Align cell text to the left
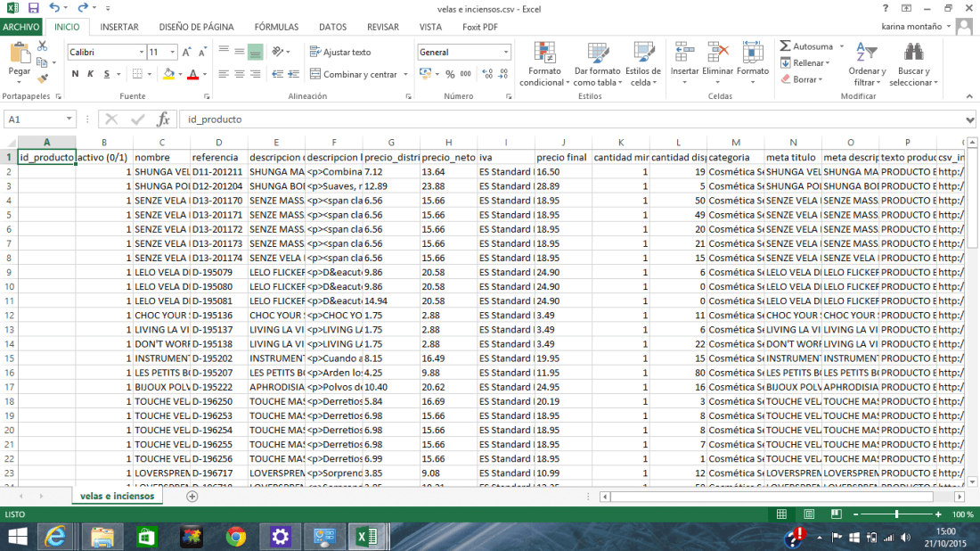Image resolution: width=980 pixels, height=551 pixels. 223,74
